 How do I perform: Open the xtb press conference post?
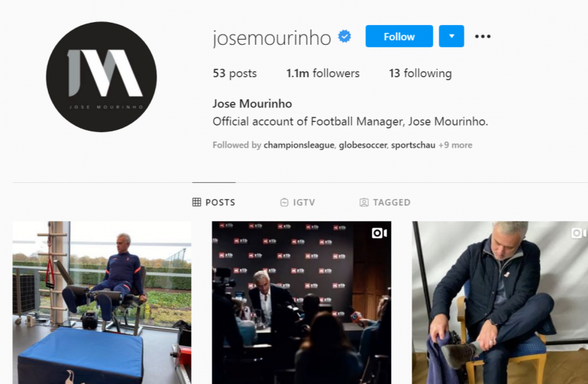coord(301,303)
